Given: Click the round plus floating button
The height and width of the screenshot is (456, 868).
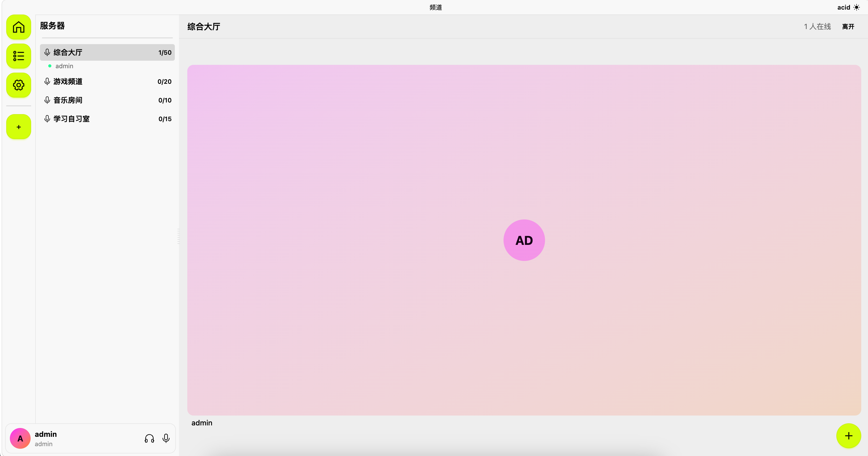Looking at the screenshot, I should coord(849,436).
